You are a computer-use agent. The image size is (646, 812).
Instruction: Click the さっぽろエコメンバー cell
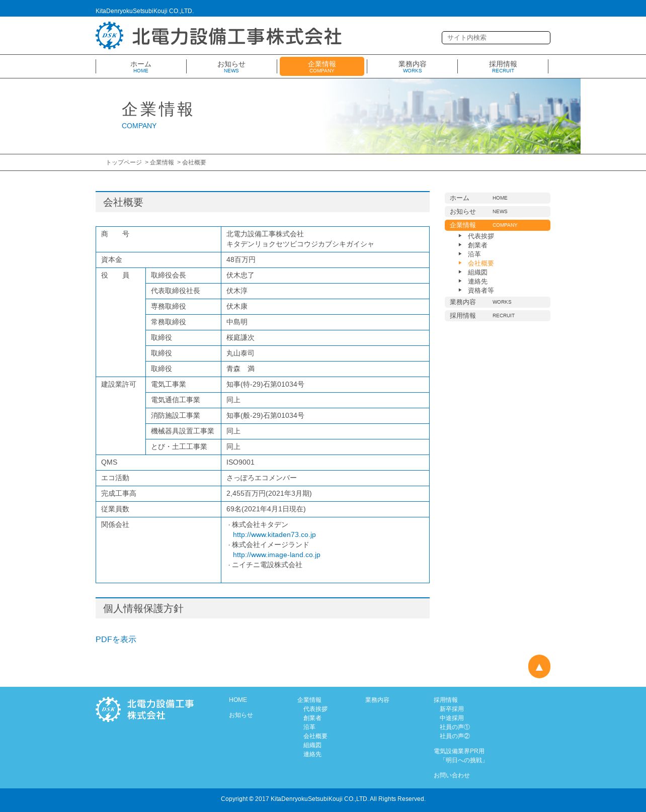click(x=325, y=478)
